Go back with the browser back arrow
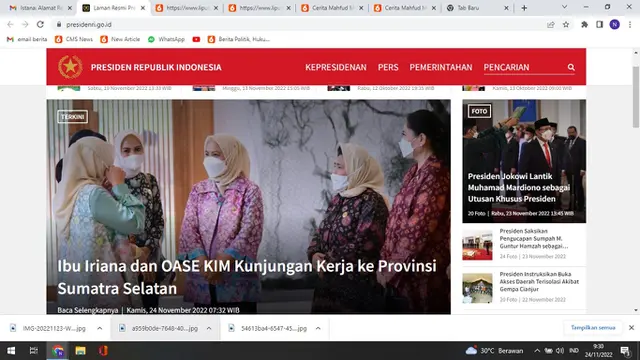 tap(10, 24)
